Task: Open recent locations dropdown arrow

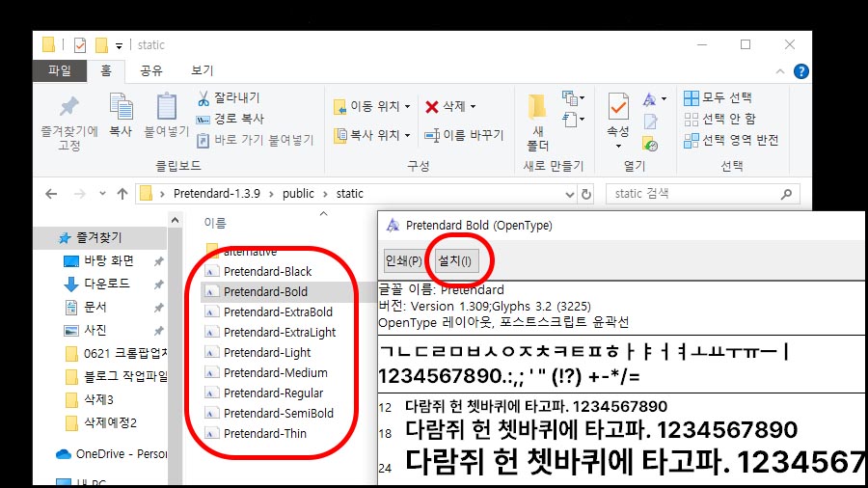Action: (102, 194)
